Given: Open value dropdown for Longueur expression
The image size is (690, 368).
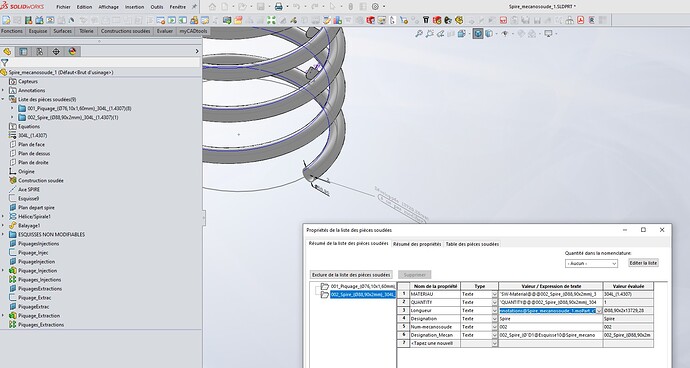Looking at the screenshot, I should (599, 311).
